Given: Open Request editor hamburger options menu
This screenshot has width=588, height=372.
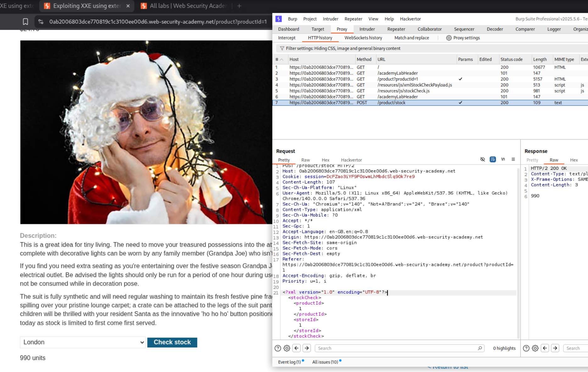Looking at the screenshot, I should (x=513, y=159).
